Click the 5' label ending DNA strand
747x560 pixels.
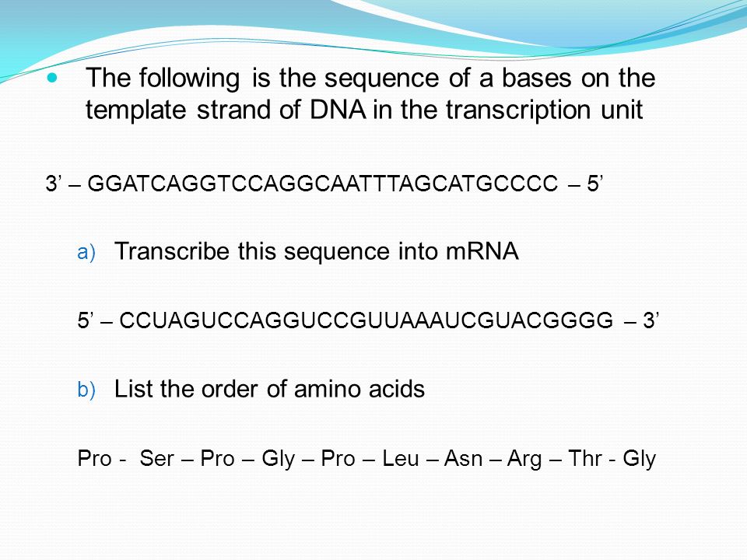tap(595, 184)
